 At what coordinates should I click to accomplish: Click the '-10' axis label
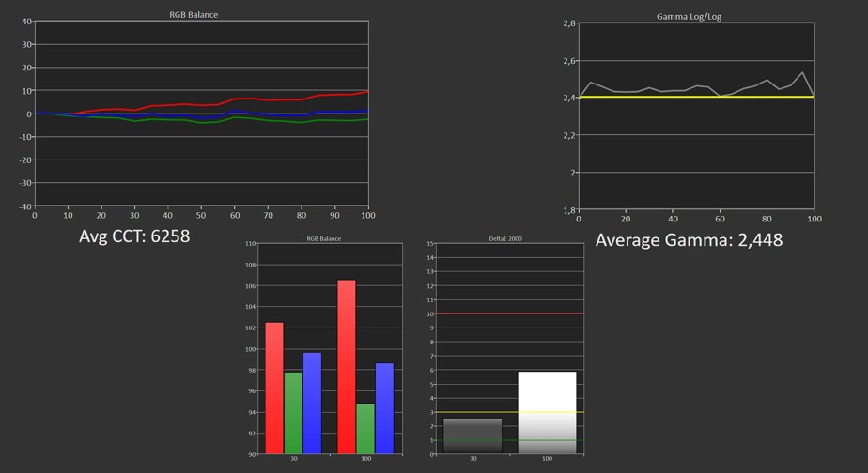click(x=25, y=137)
